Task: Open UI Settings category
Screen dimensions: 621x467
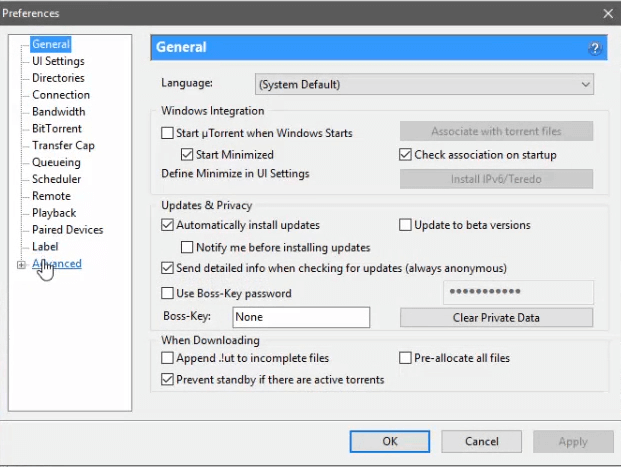Action: [58, 61]
